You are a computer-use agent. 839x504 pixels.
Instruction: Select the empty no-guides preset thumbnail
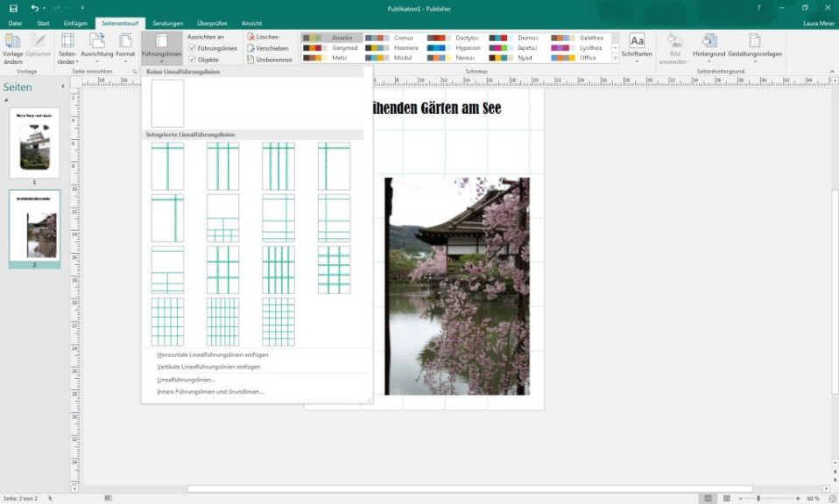click(x=167, y=103)
